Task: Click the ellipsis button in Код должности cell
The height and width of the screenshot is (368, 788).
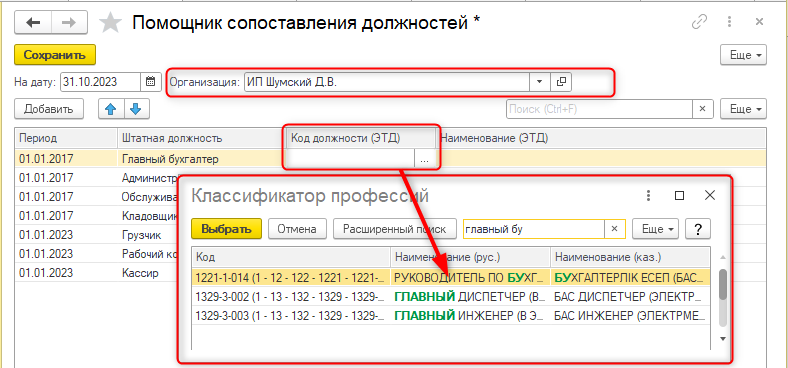Action: coord(425,159)
